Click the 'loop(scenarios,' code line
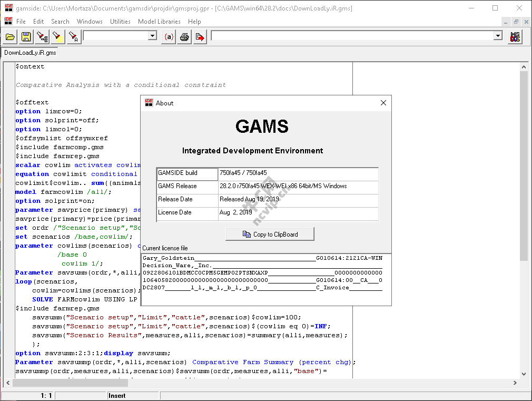This screenshot has height=401, width=532. [x=46, y=281]
